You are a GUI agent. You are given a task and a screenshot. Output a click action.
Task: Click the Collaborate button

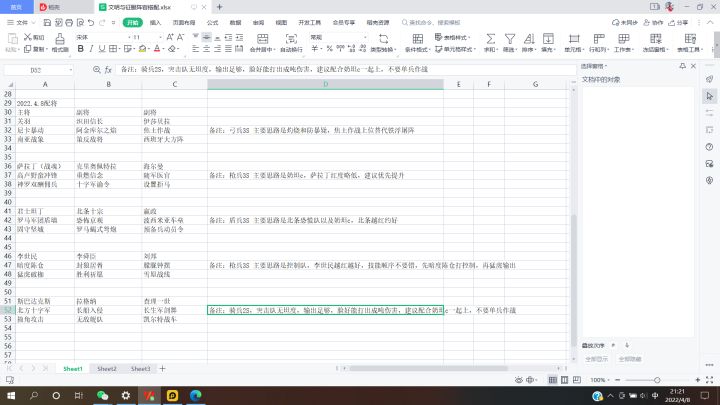[653, 22]
